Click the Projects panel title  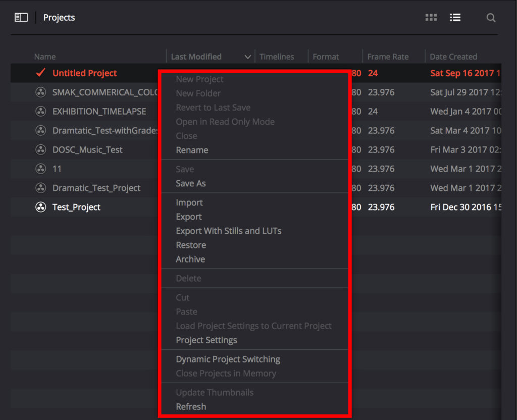tap(59, 18)
